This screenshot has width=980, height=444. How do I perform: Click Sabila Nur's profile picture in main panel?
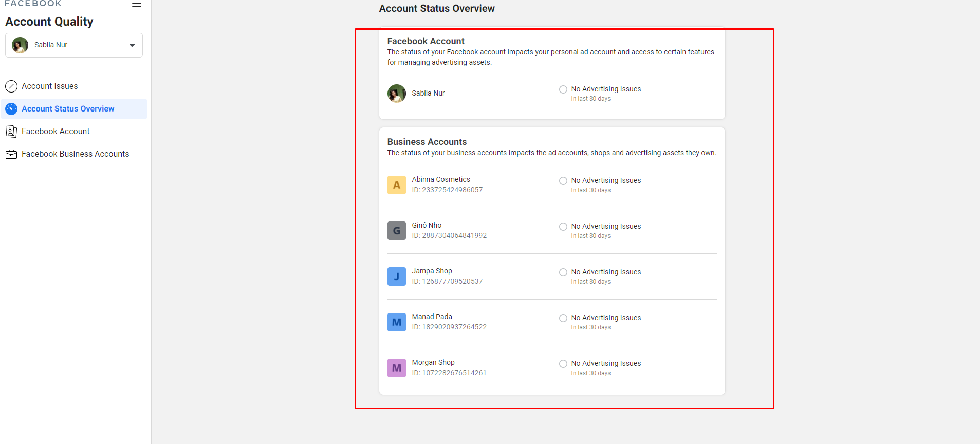(x=396, y=94)
